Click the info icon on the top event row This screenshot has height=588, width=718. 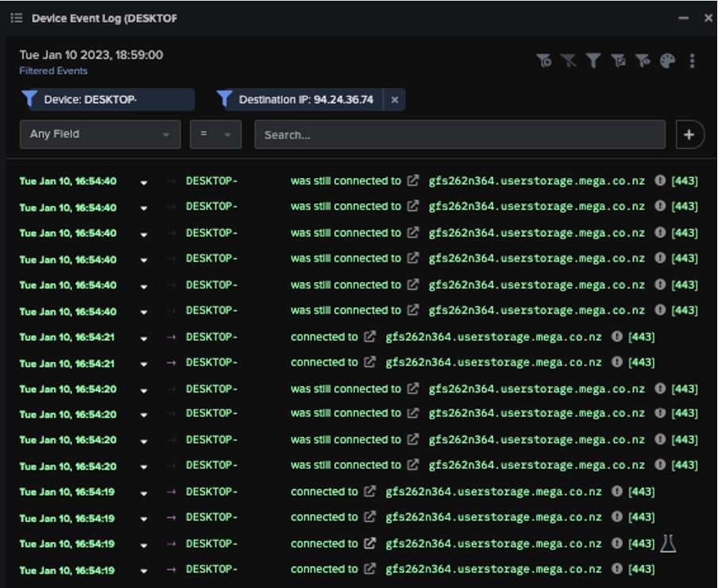click(660, 180)
